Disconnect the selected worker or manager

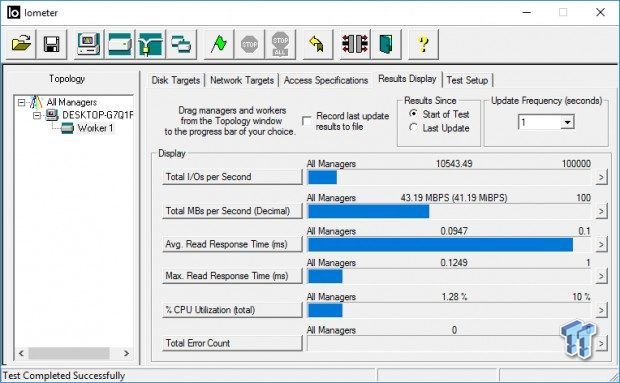[355, 44]
